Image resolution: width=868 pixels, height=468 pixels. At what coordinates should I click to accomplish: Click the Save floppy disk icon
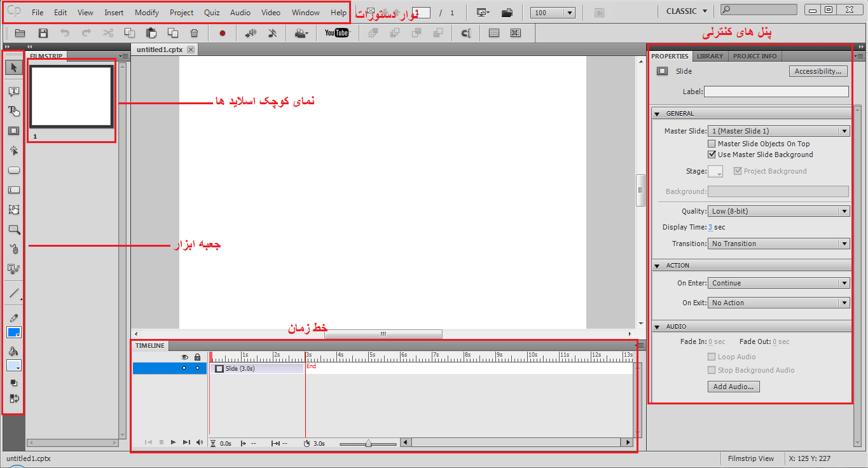click(43, 33)
